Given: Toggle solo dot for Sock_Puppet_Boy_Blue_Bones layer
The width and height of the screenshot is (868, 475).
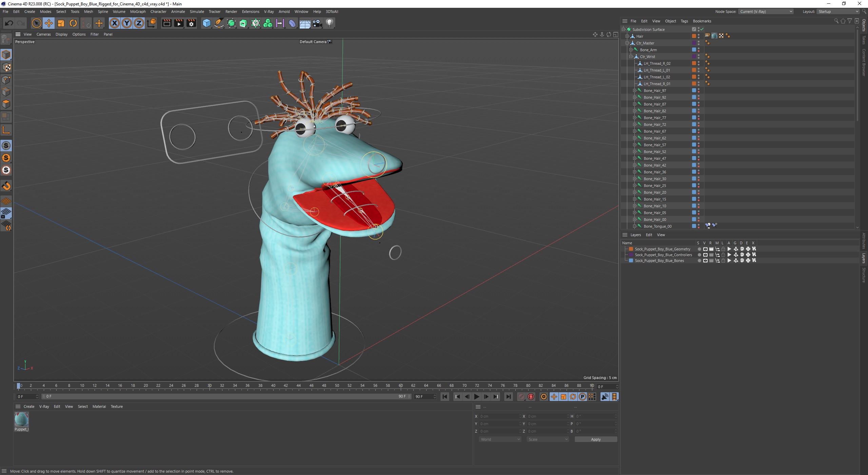Looking at the screenshot, I should coord(699,261).
